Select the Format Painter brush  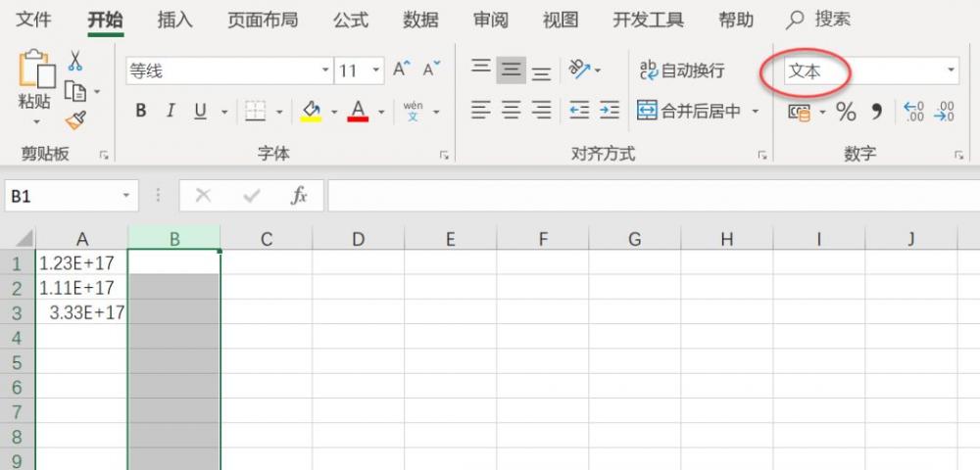[x=75, y=120]
